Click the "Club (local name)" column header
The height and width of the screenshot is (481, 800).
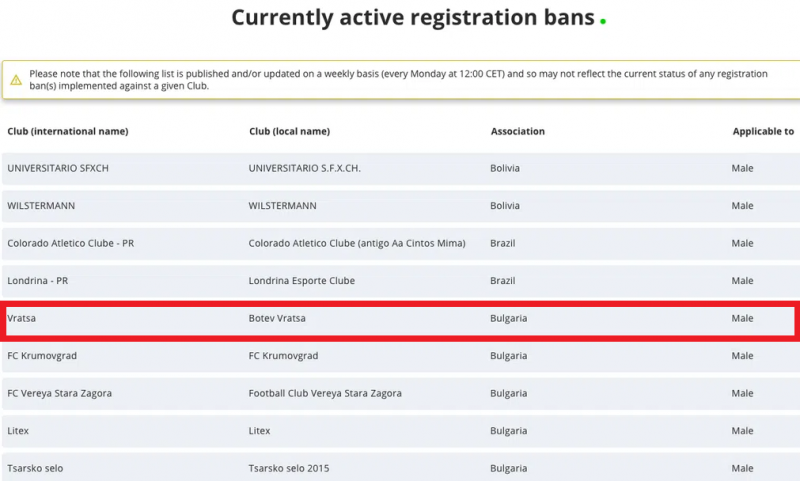(289, 132)
